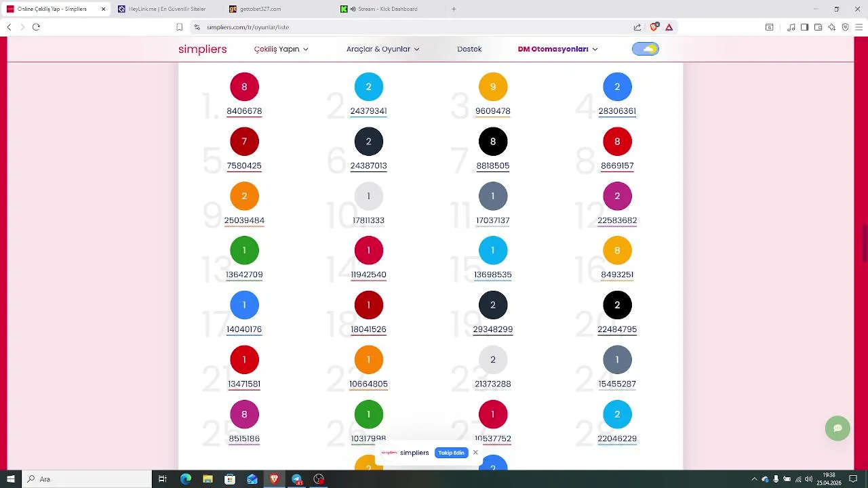Click the share page icon in the address bar
This screenshot has height=488, width=868.
pos(637,27)
